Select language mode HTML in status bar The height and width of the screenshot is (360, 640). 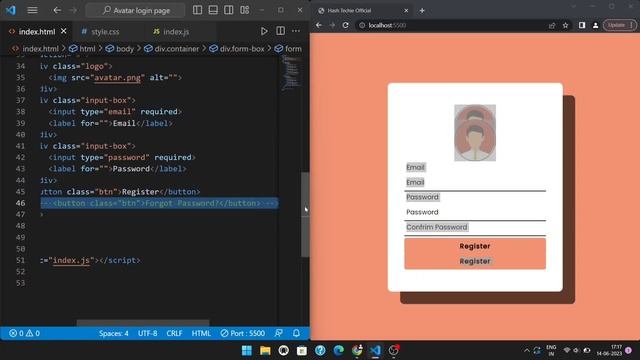(201, 333)
